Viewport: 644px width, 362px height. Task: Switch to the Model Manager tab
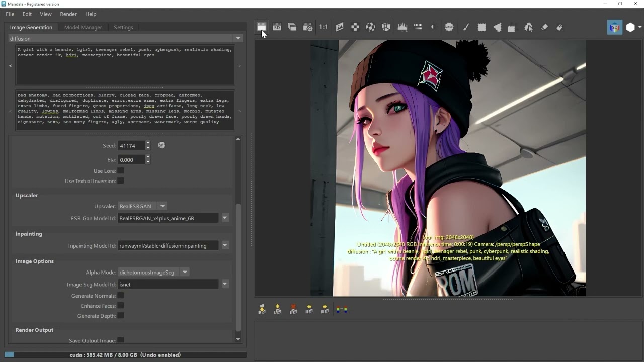[83, 27]
